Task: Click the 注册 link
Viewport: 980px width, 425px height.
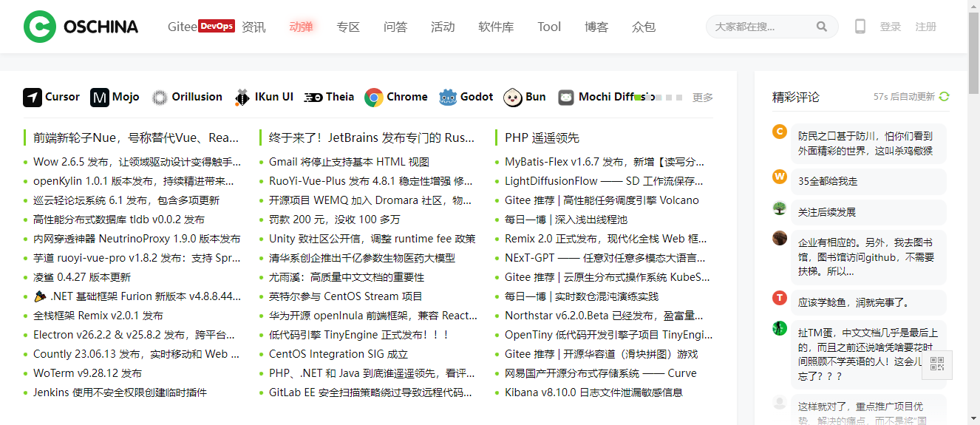Action: [926, 27]
